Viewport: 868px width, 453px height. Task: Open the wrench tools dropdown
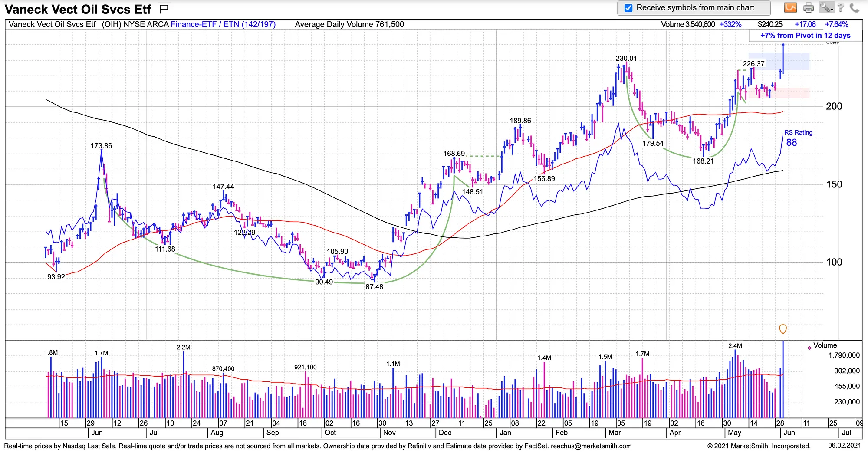[826, 7]
